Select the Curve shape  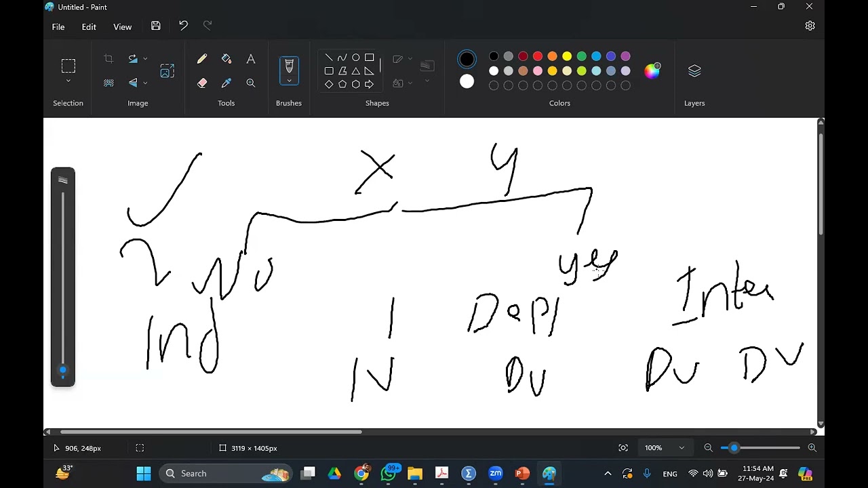click(342, 58)
